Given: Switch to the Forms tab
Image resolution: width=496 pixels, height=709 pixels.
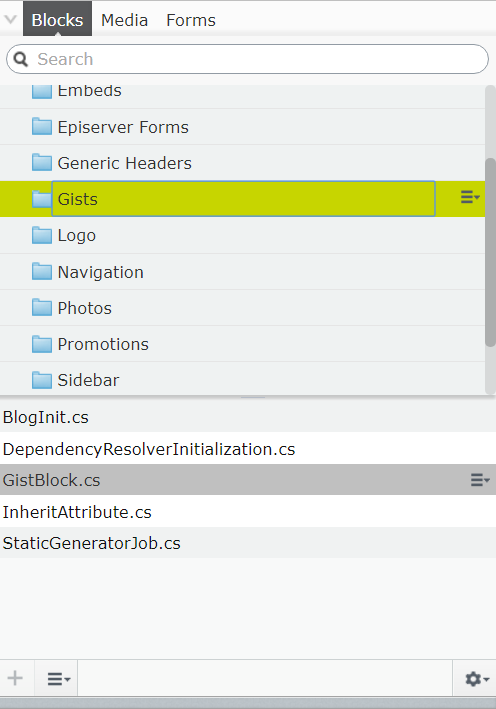Looking at the screenshot, I should pos(191,20).
